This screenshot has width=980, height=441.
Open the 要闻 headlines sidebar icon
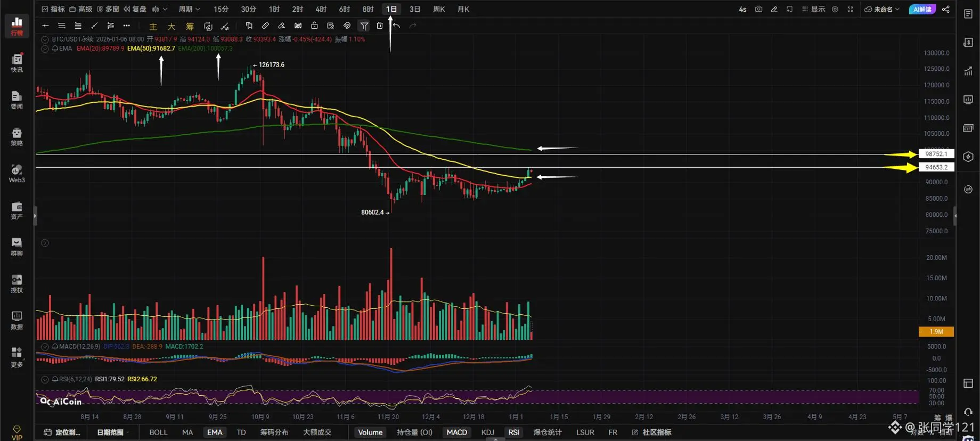tap(17, 100)
